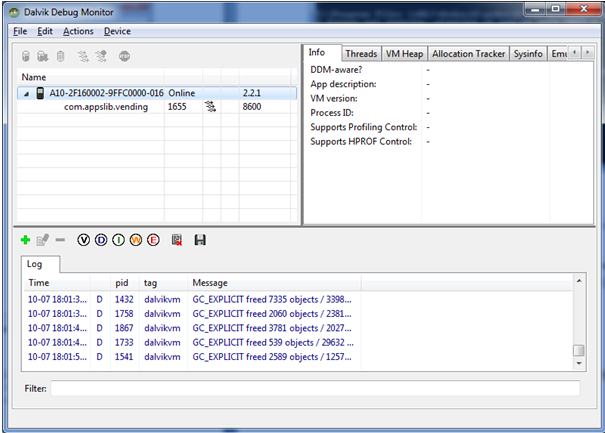Click the log scrollbar thumb

[579, 350]
